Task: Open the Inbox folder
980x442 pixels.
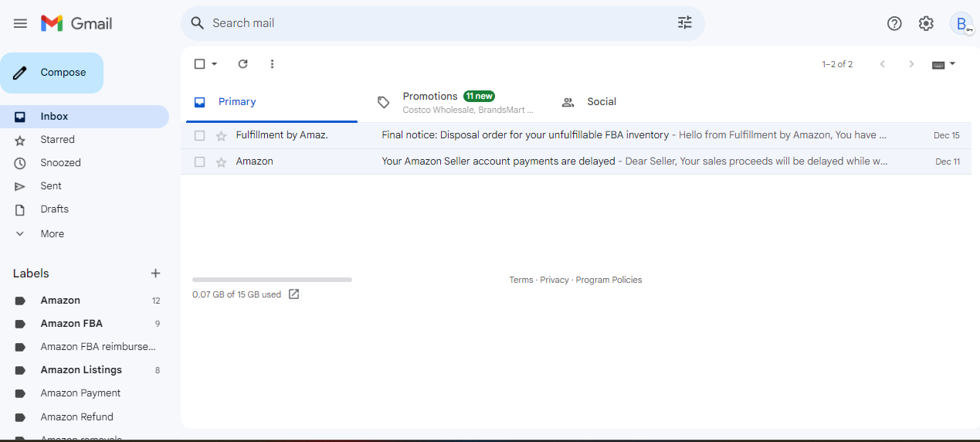Action: point(84,117)
